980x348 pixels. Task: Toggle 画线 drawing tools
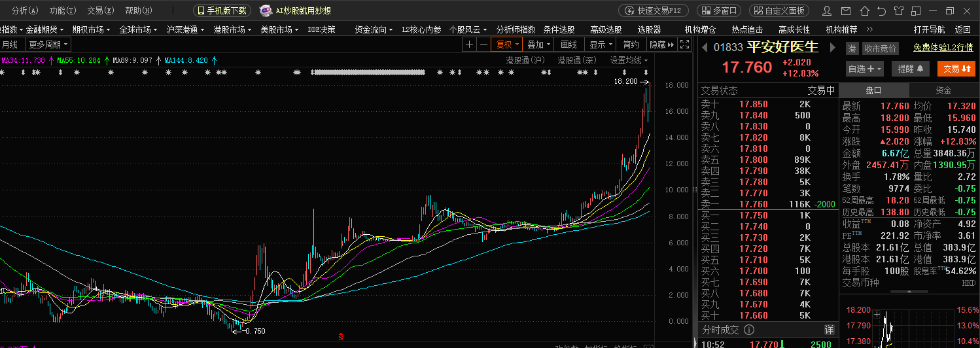point(569,44)
